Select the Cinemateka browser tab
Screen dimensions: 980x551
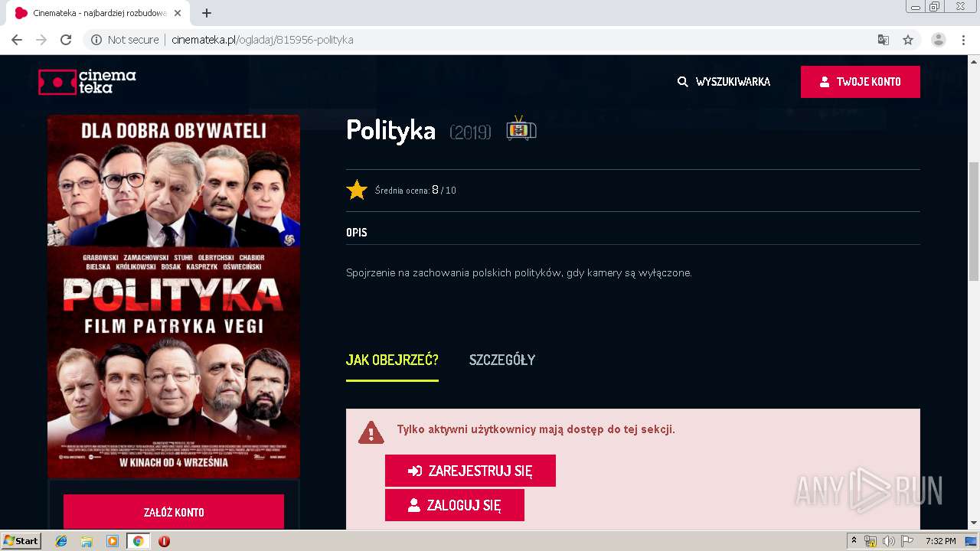click(100, 13)
